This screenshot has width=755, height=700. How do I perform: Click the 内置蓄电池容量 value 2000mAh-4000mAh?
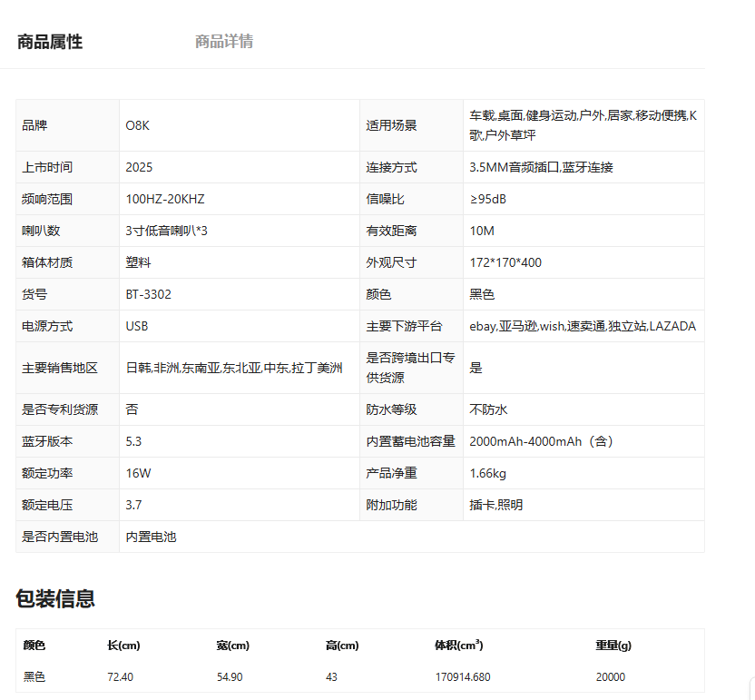[x=542, y=441]
